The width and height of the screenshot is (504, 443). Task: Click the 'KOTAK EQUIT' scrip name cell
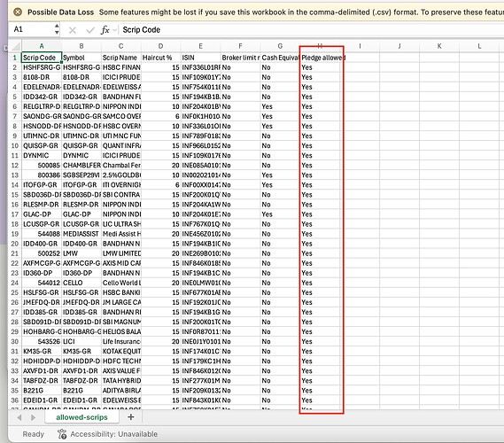click(x=121, y=352)
